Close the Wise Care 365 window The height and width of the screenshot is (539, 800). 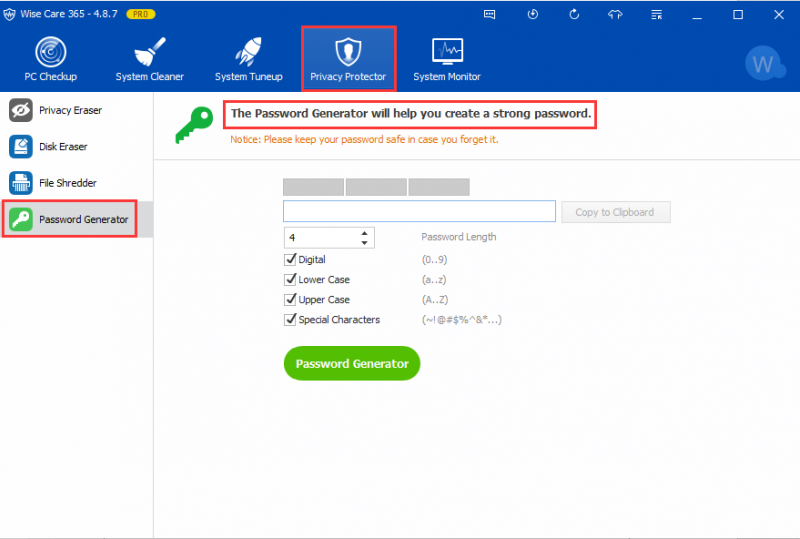(779, 15)
